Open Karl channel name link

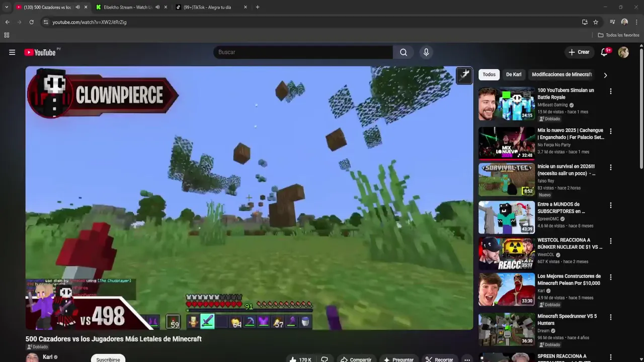48,357
